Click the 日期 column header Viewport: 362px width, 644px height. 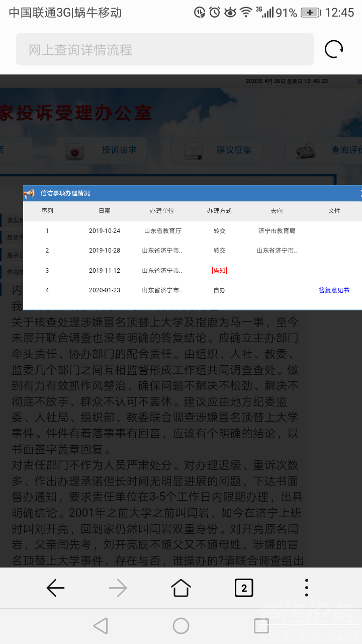105,211
